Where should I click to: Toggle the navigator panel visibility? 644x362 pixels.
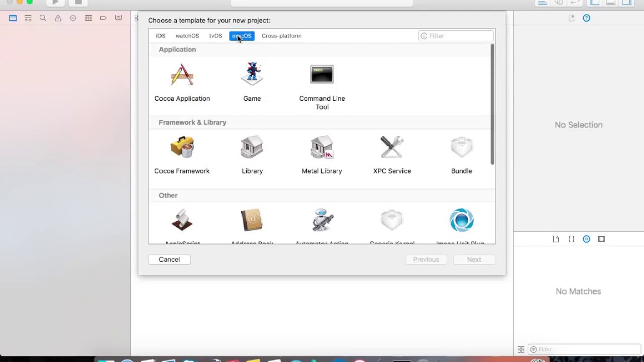tap(595, 2)
